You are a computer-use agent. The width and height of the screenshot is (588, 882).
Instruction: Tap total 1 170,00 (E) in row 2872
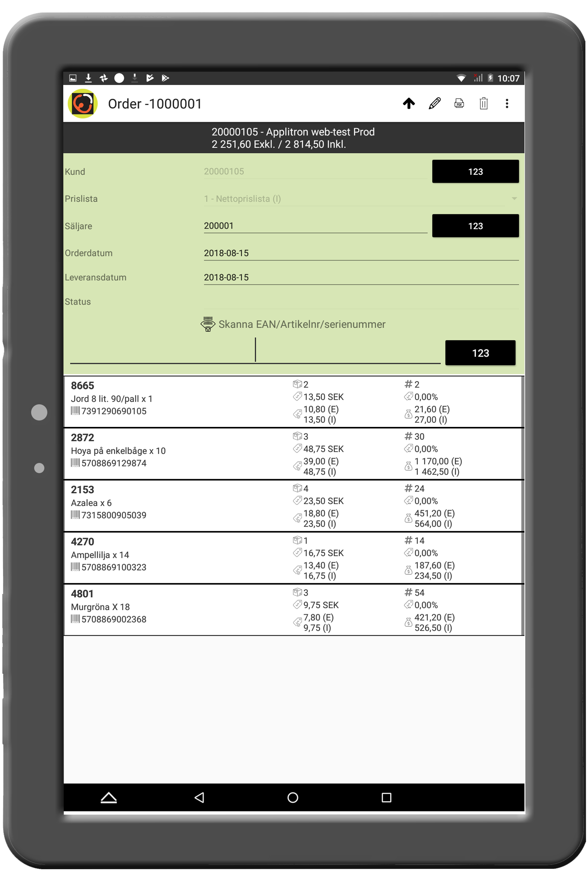(438, 461)
